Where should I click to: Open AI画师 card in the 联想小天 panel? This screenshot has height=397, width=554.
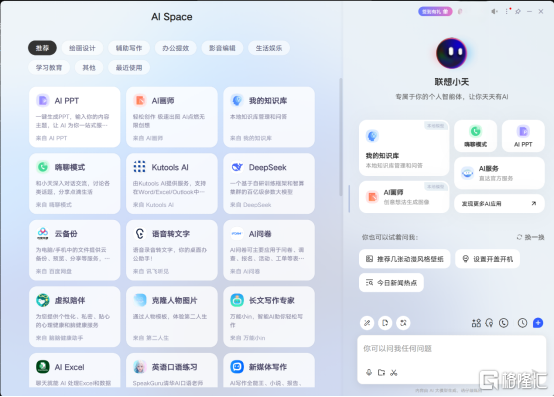point(404,197)
